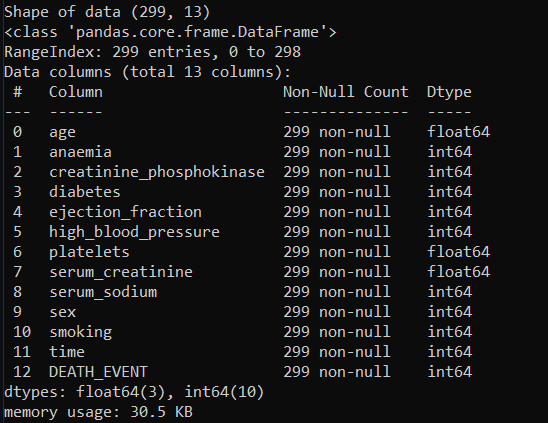Viewport: 548px width, 423px height.
Task: Click the 'Non-Null Count' header
Action: coord(346,92)
